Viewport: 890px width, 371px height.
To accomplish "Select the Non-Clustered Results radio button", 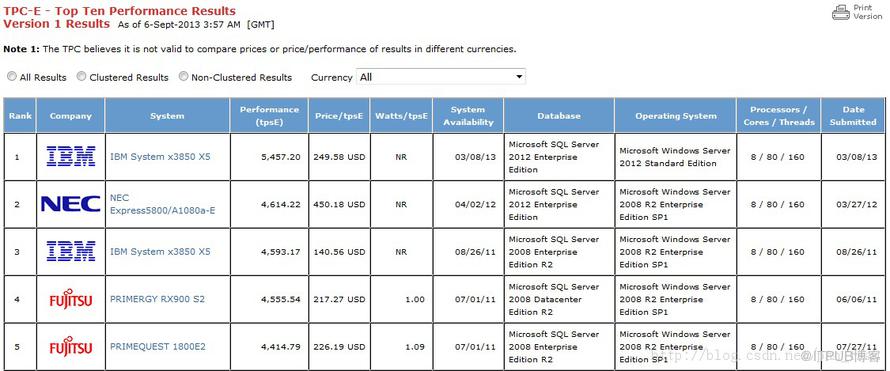I will coord(183,77).
